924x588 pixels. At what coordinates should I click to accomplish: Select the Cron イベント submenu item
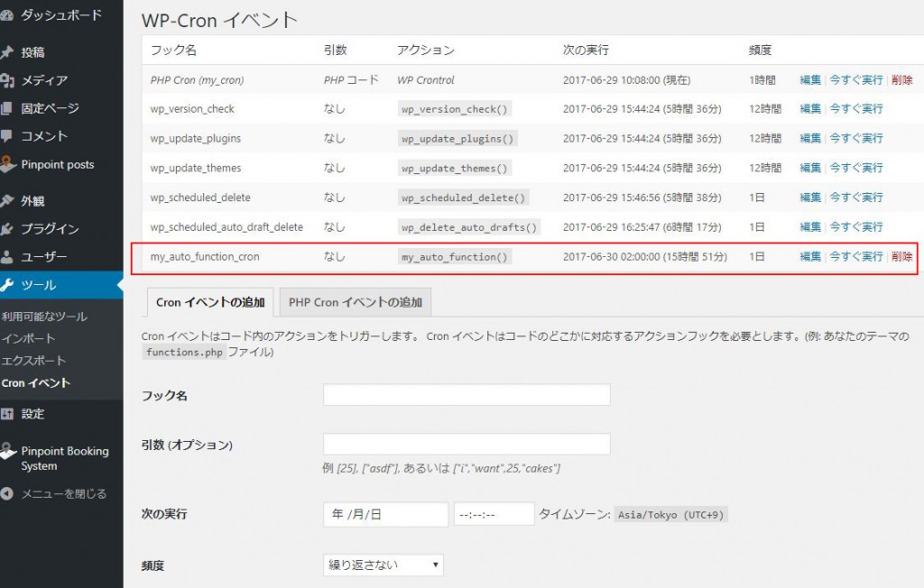(35, 383)
